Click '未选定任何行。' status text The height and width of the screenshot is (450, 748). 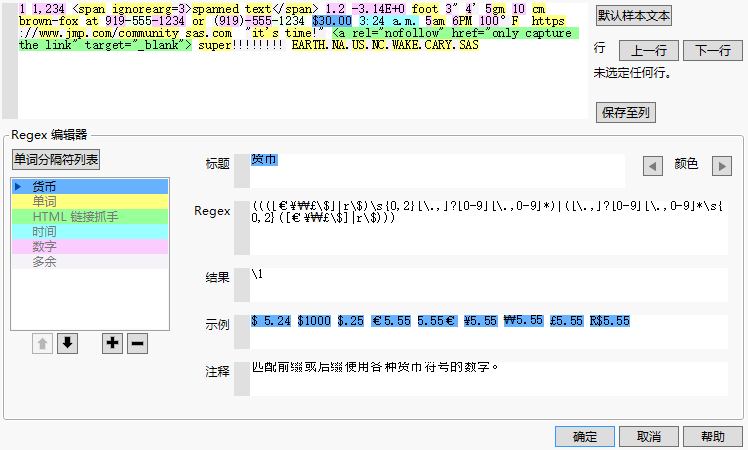coord(632,73)
